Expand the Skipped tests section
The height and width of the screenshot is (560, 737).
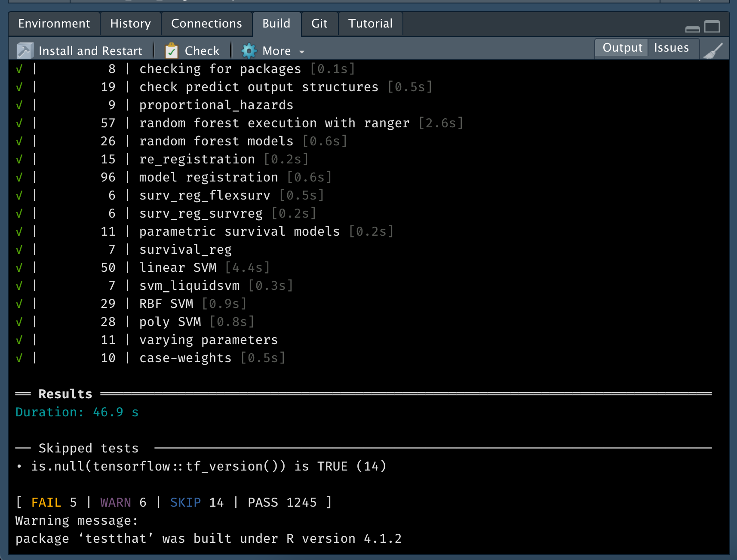(88, 448)
